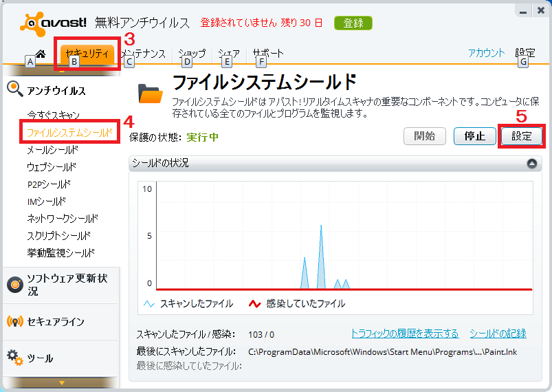Click the Home house icon tab
The height and width of the screenshot is (392, 552).
40,53
